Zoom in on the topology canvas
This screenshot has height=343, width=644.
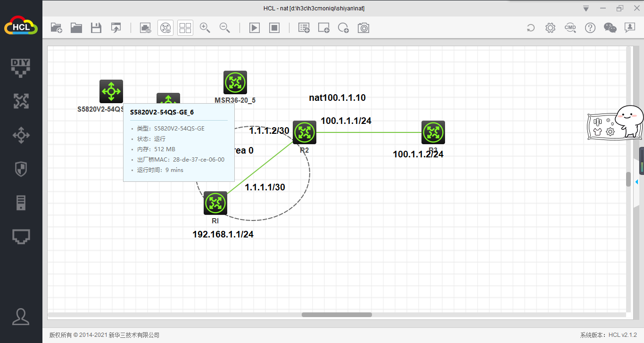(x=205, y=28)
